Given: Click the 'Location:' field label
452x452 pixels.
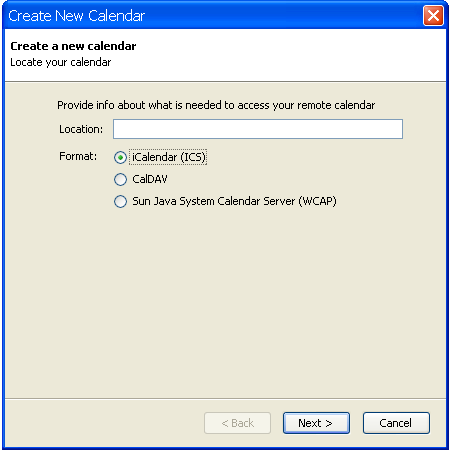Looking at the screenshot, I should [81, 129].
